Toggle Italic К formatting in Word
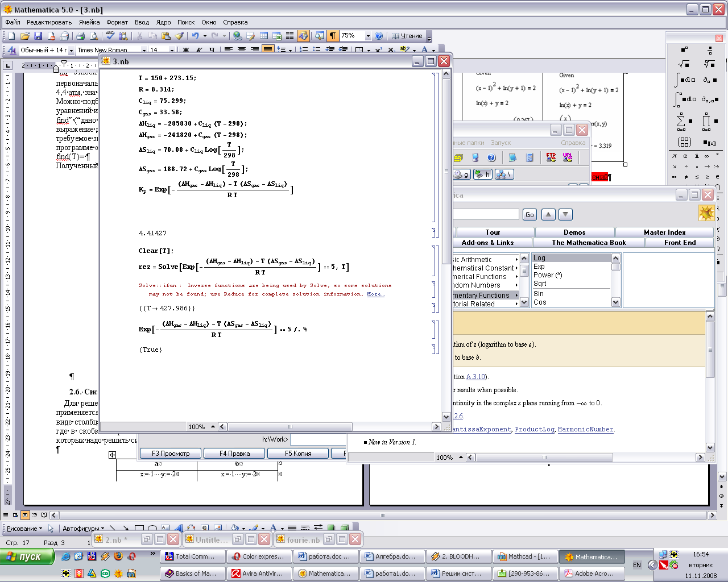 pos(198,50)
